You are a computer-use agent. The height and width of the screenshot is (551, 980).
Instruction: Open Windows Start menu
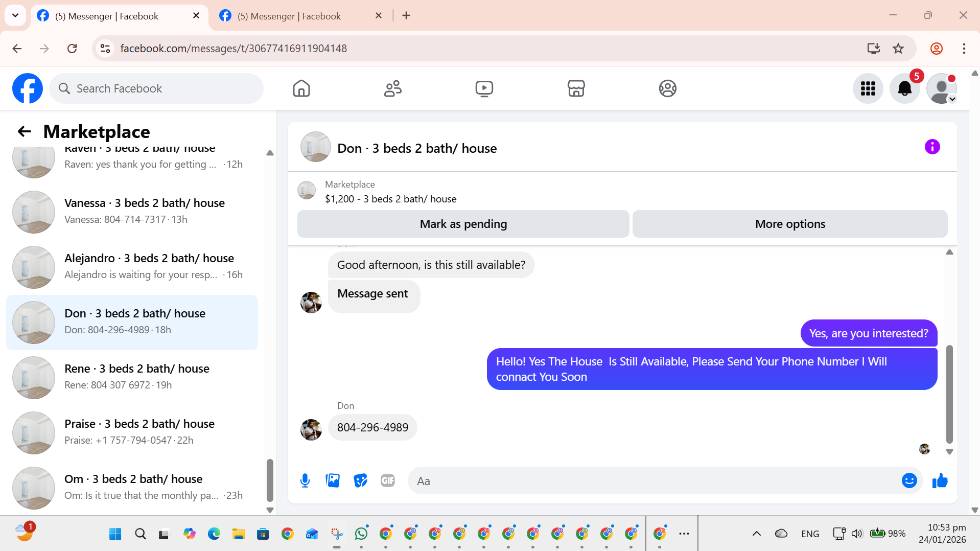115,534
